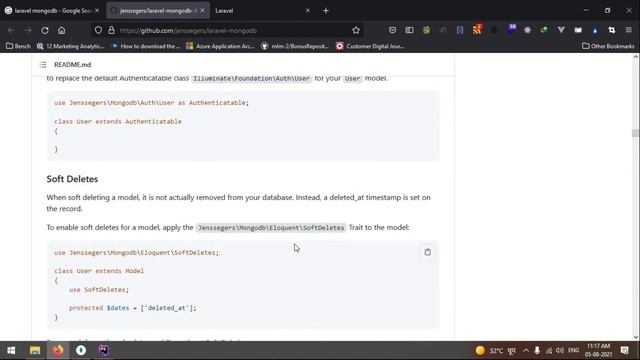
Task: Go to the browser home page
Action: (x=61, y=30)
